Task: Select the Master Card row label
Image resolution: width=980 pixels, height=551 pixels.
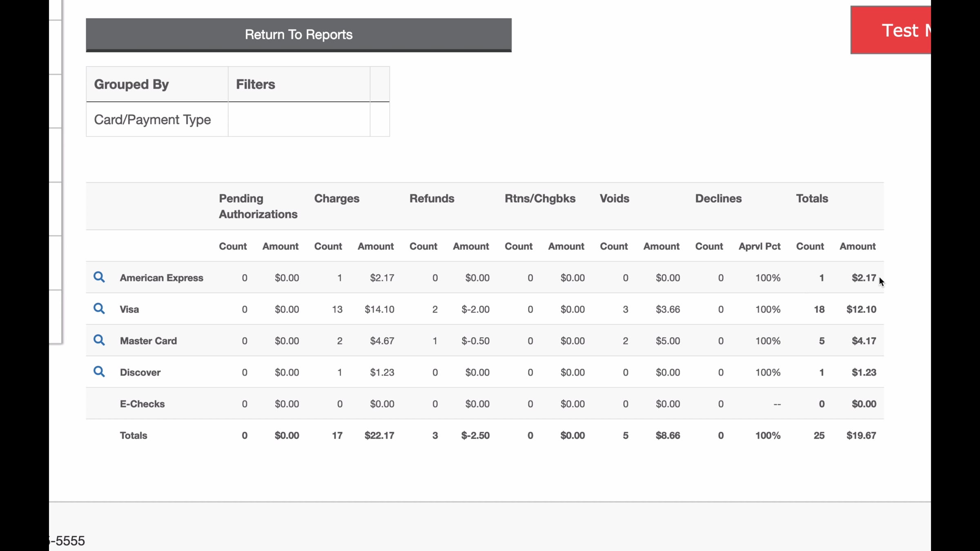Action: [148, 341]
